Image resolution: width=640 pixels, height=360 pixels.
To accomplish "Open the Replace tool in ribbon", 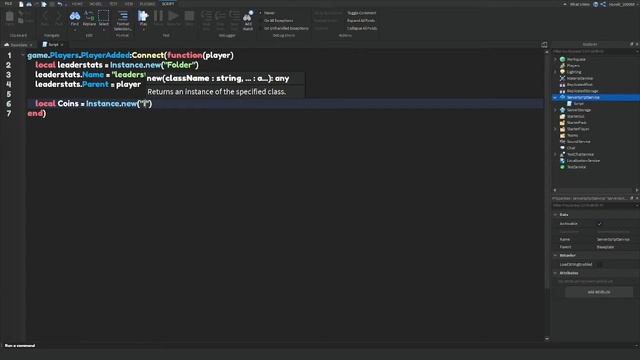I will pyautogui.click(x=89, y=19).
